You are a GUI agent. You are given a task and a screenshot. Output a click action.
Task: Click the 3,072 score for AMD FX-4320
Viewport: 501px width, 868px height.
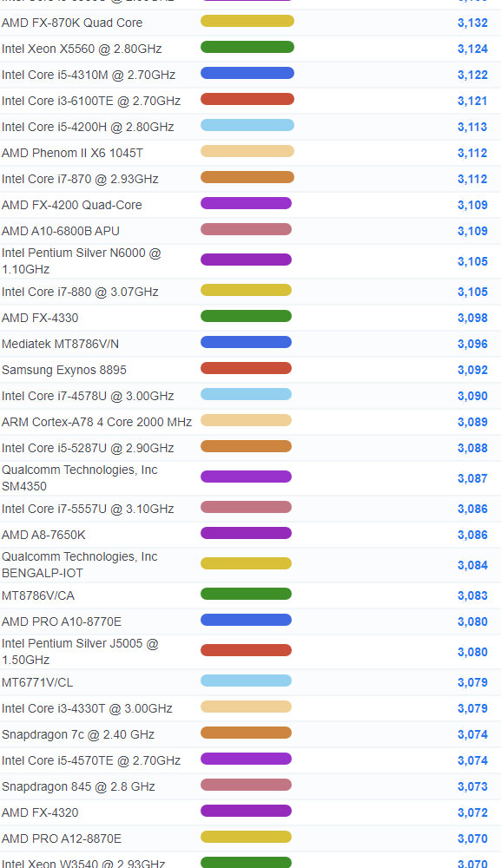point(472,812)
